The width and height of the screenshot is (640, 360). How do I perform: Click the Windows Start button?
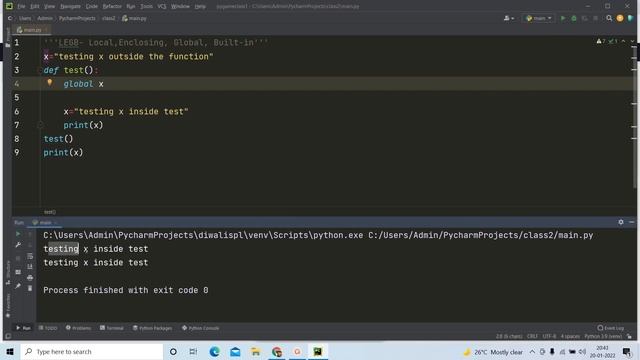10,351
